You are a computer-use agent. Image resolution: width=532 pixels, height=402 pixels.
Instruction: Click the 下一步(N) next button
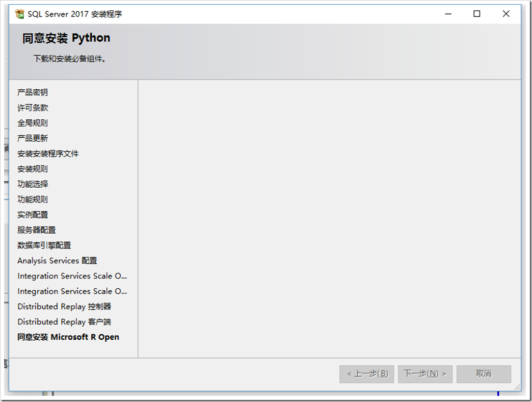pos(425,374)
